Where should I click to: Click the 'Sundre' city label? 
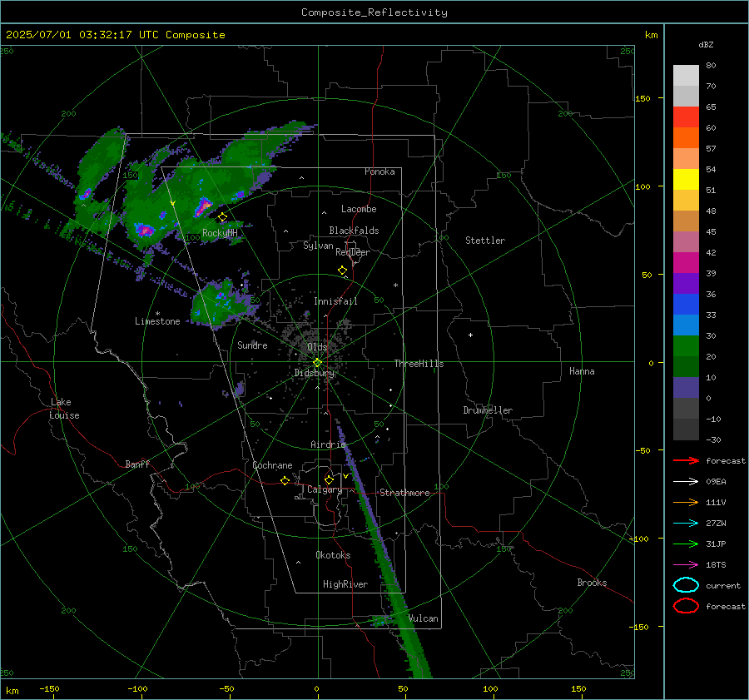click(252, 345)
